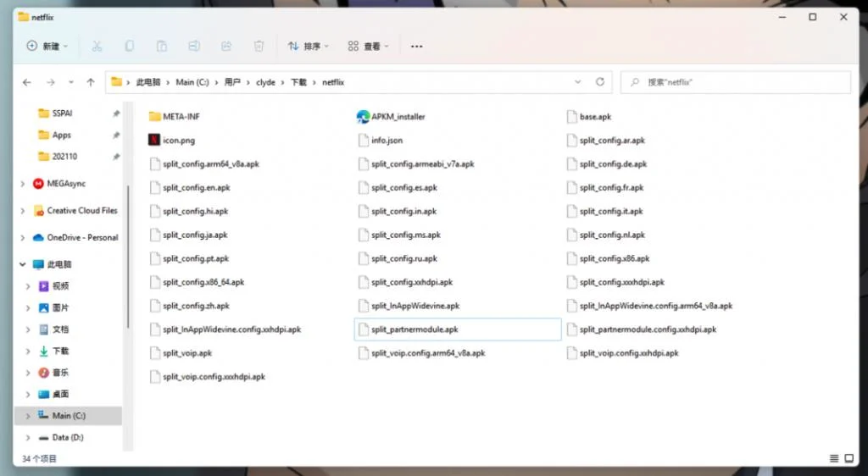The image size is (868, 476).
Task: Click netflix in the address breadcrumb
Action: 333,82
